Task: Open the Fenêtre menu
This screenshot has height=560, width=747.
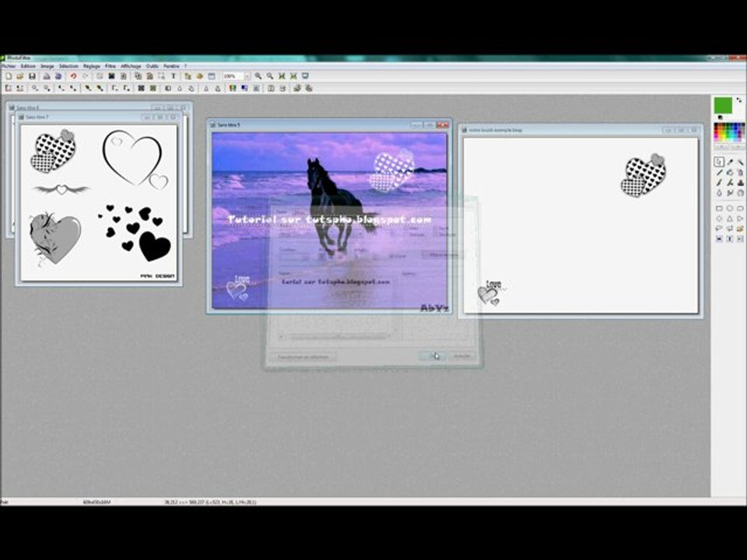Action: (x=171, y=66)
